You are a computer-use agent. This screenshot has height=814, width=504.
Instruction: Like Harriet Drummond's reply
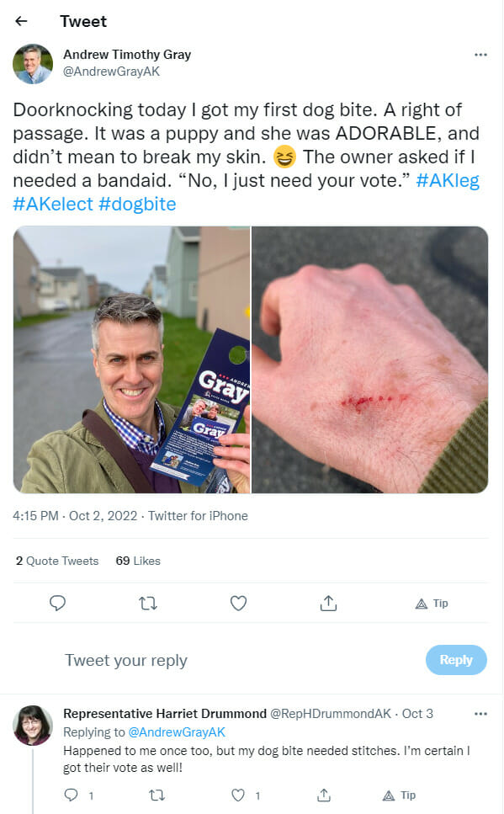238,795
